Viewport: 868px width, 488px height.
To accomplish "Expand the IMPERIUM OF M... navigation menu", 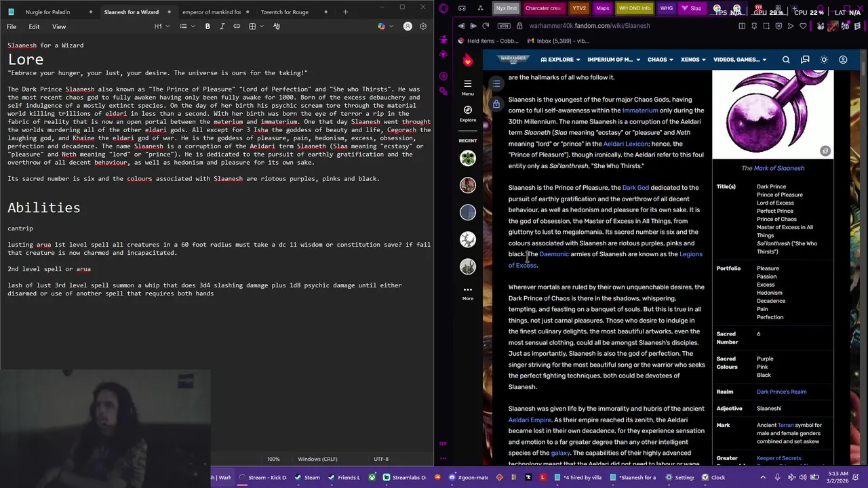I will tap(614, 60).
